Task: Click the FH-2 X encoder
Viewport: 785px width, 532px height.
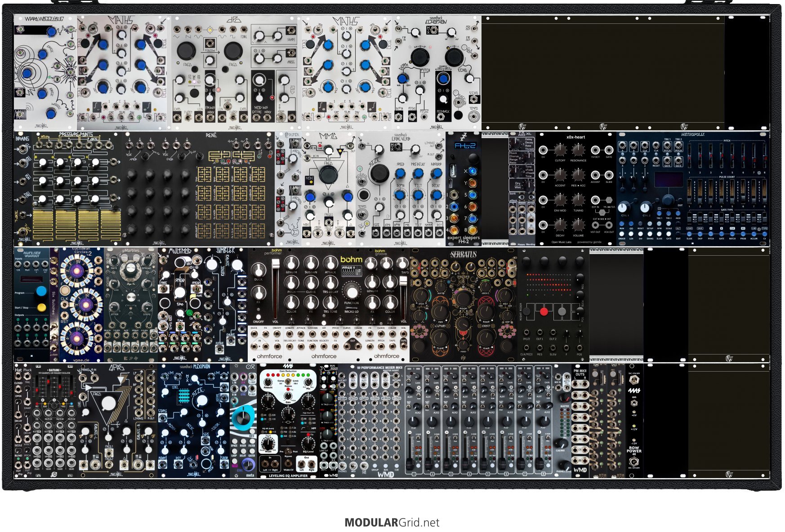Action: point(472,171)
